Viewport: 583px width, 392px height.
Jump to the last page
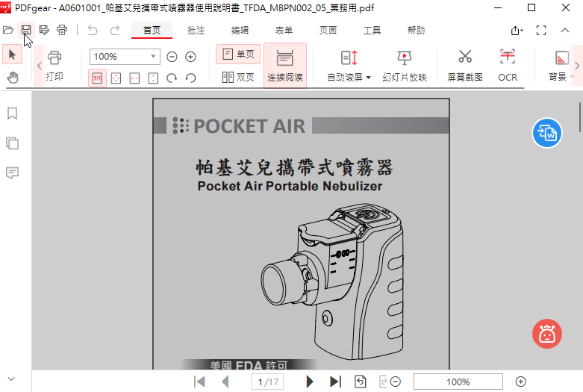click(x=335, y=382)
